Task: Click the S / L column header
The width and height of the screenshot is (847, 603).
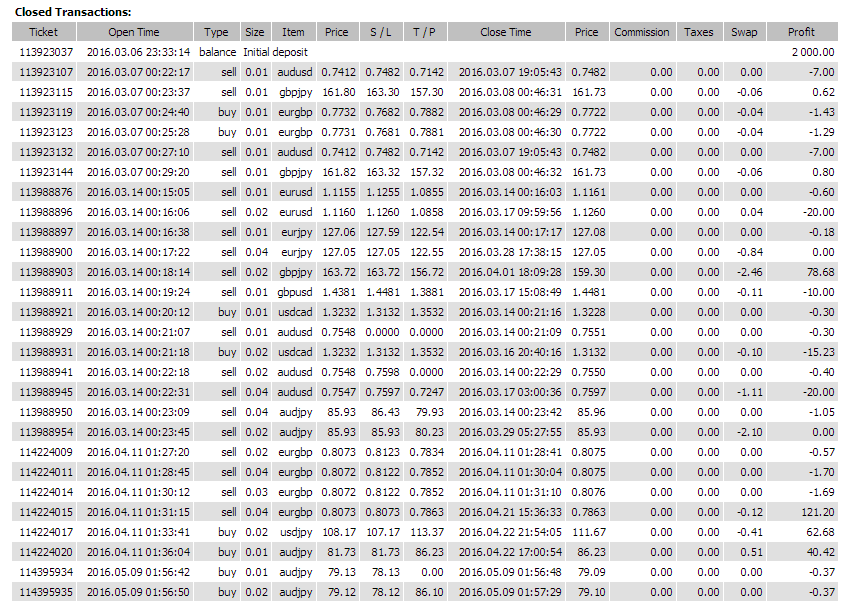Action: [381, 32]
